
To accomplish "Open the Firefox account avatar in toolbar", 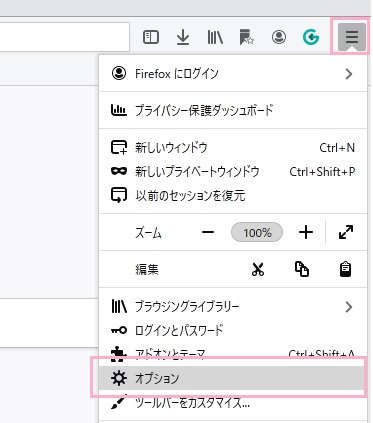I will click(279, 37).
